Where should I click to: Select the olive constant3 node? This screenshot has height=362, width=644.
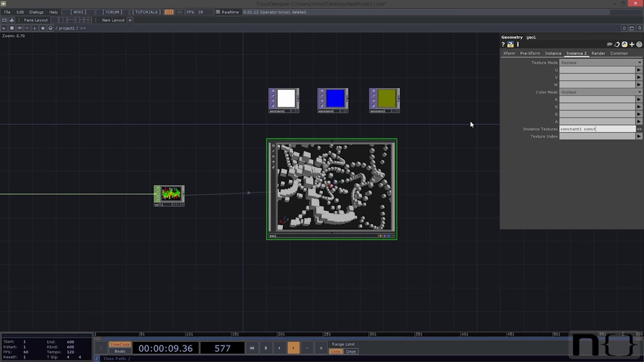pos(385,100)
